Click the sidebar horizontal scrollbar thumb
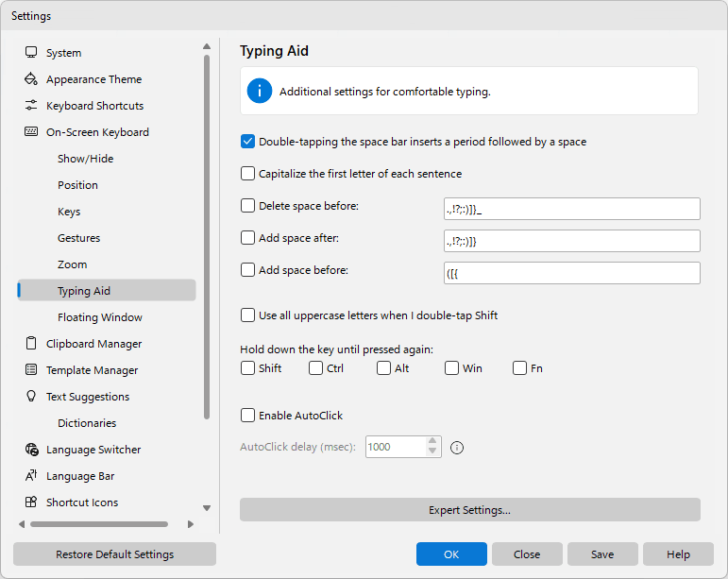Screen dimensions: 728x579 tap(99, 524)
